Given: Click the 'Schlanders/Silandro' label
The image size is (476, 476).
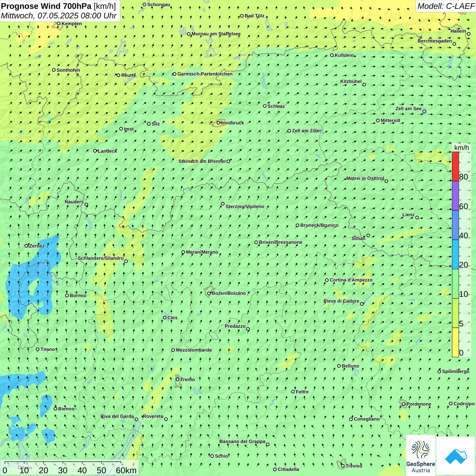Looking at the screenshot, I should click(101, 258).
